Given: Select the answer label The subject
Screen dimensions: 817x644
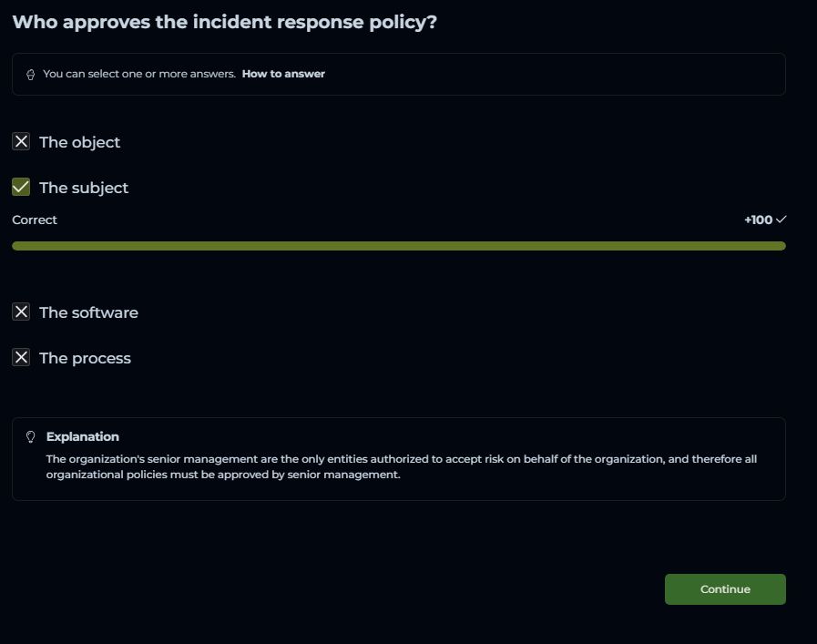Looking at the screenshot, I should coord(84,188).
